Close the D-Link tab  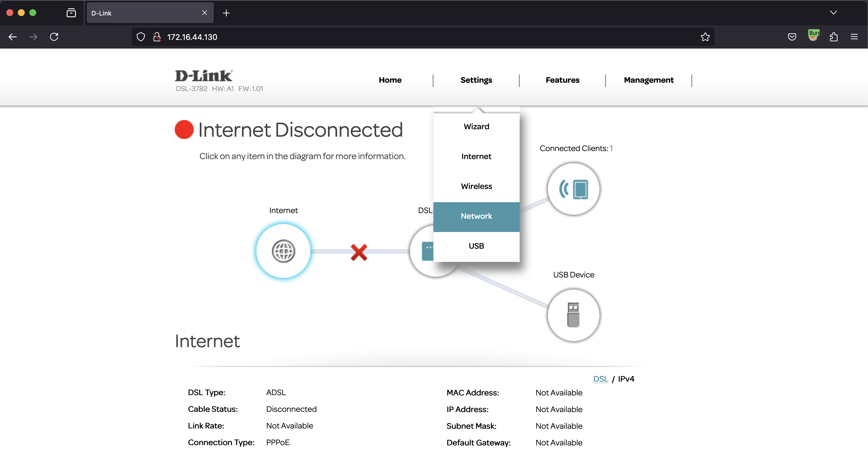[205, 13]
